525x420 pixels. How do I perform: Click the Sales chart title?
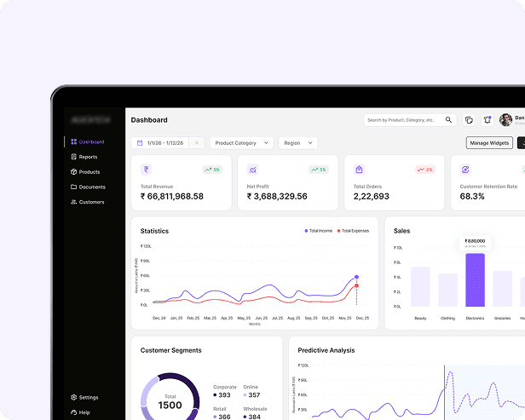[x=401, y=231]
